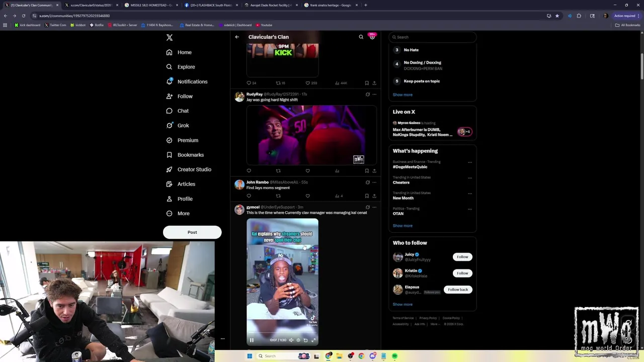
Task: Follow Kristin
Action: coord(462,273)
